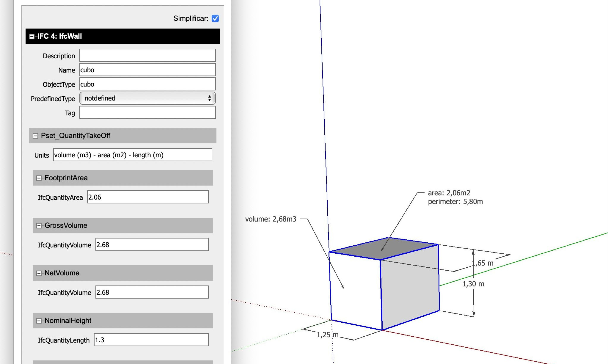Select the '1,30 m' height dimension

point(473,284)
